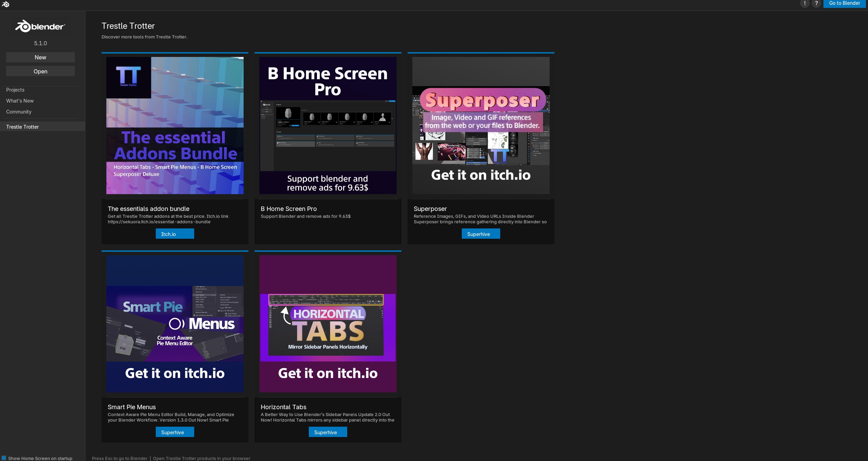Open the Projects section
868x461 pixels.
tap(15, 90)
